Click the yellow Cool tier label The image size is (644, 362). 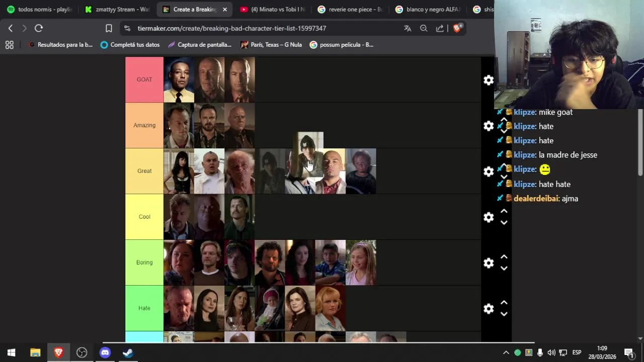tap(144, 217)
